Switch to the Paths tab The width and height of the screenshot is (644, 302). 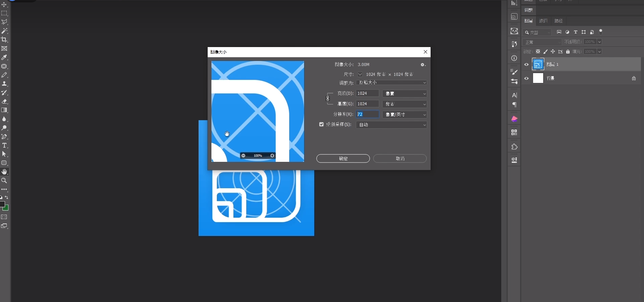[x=559, y=21]
